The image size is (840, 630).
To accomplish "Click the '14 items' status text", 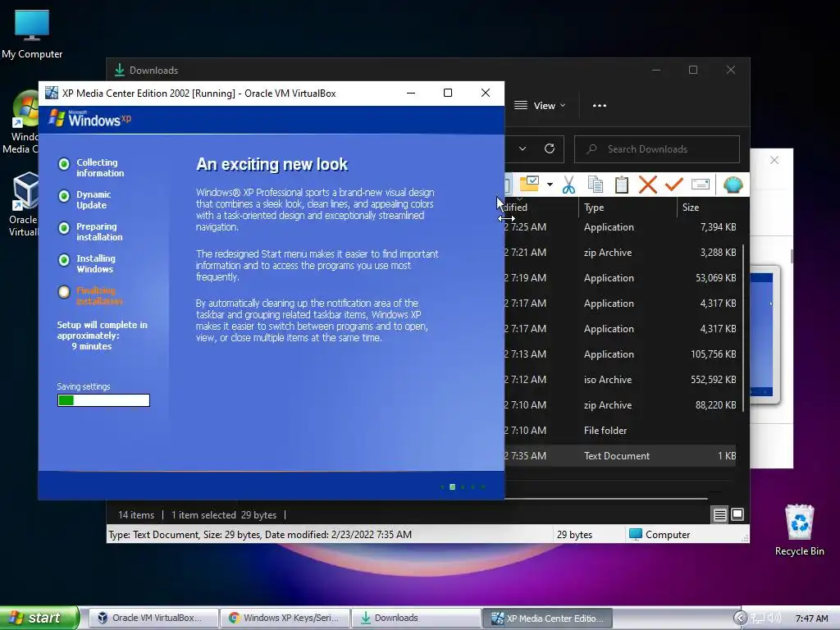I will (136, 515).
